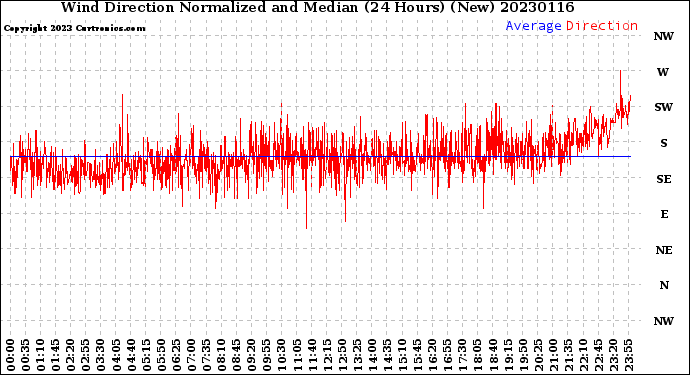This screenshot has height=375, width=690.
Task: Click the 17:30 time axis label
Action: pos(462,356)
